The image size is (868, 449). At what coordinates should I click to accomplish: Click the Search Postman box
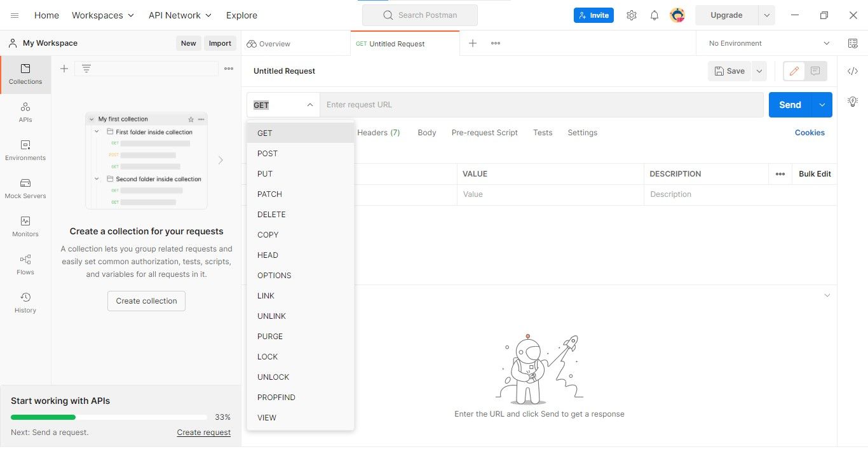pyautogui.click(x=420, y=15)
